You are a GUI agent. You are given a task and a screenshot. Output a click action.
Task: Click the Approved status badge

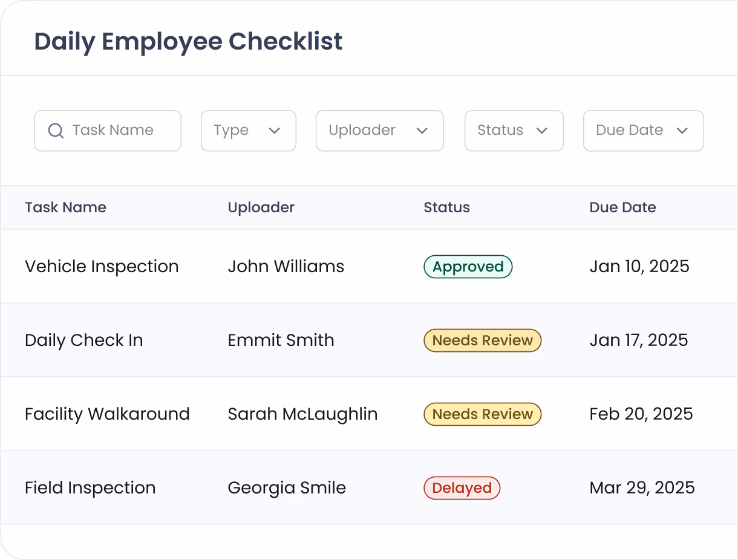(468, 266)
